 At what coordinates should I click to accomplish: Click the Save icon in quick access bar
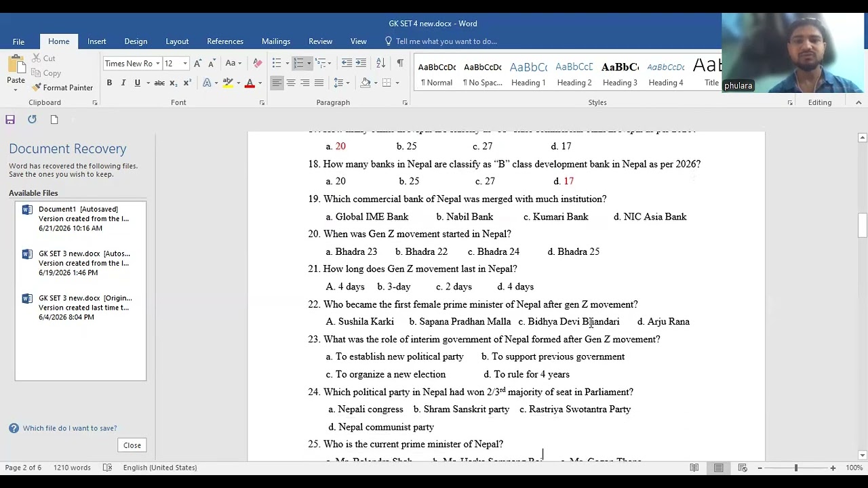coord(10,119)
